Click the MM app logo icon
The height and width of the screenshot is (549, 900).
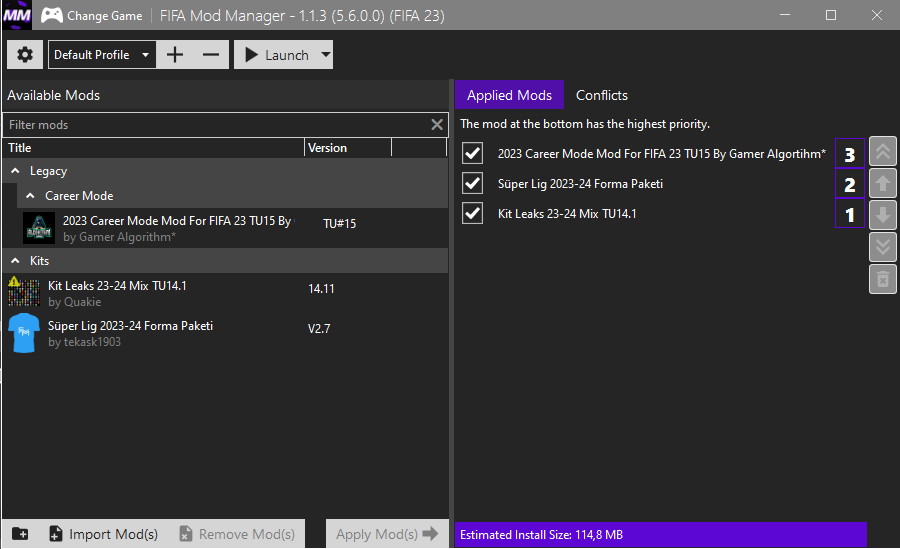click(x=17, y=16)
